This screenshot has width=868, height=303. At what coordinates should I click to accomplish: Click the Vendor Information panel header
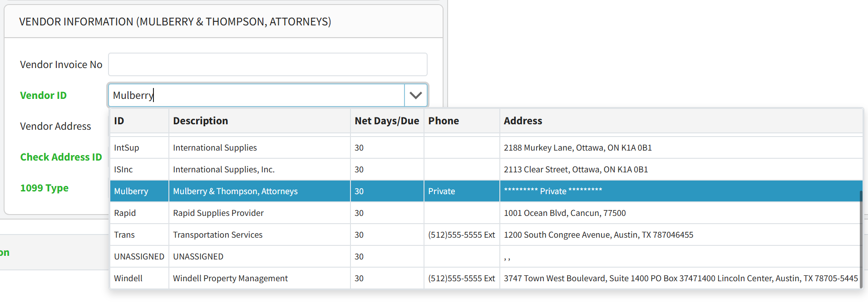(175, 22)
